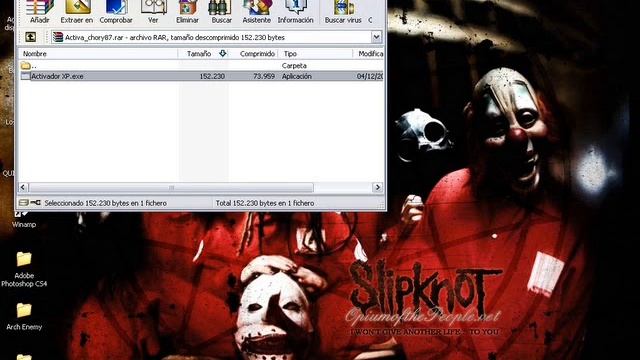The height and width of the screenshot is (360, 640).
Task: Click the Carpeta type cell
Action: point(294,65)
